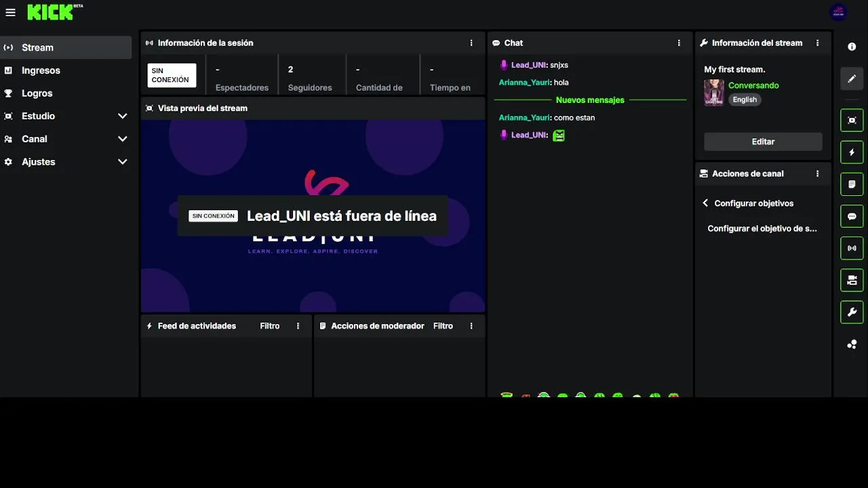Click the Información de la sesión broadcast icon

tap(149, 43)
